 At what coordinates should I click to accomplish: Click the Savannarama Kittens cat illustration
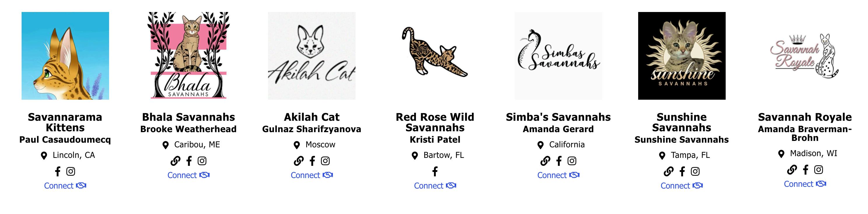65,56
